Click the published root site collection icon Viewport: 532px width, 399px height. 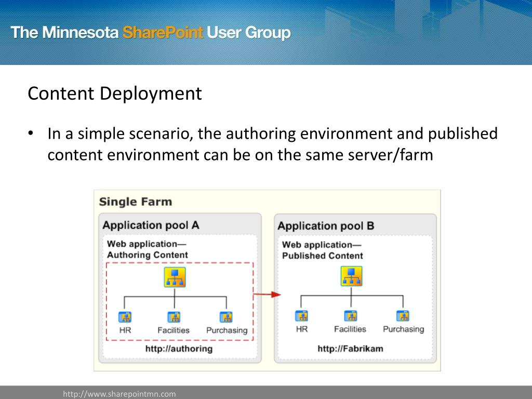click(x=352, y=276)
